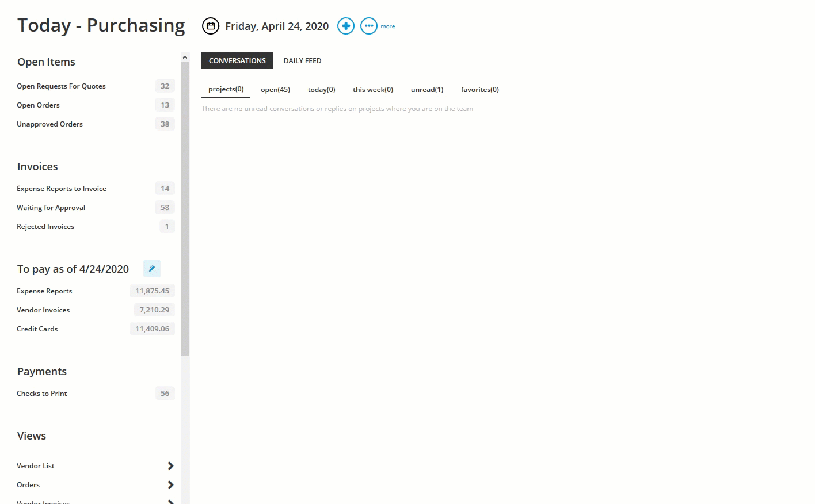Click the 38 unapproved orders badge
This screenshot has width=815, height=504.
[x=165, y=124]
